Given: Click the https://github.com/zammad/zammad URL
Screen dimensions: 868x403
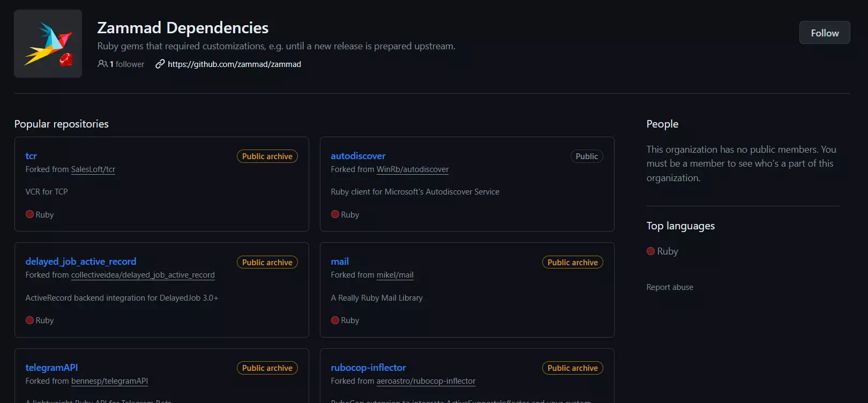Looking at the screenshot, I should tap(234, 64).
